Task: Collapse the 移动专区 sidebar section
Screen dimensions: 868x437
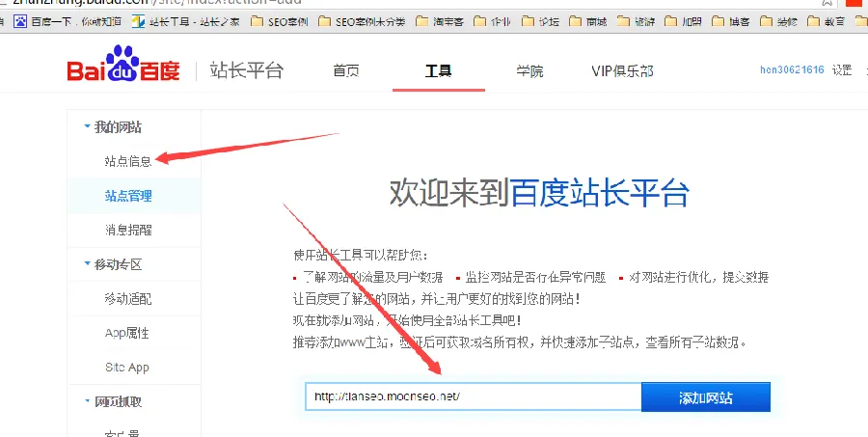Action: point(113,264)
